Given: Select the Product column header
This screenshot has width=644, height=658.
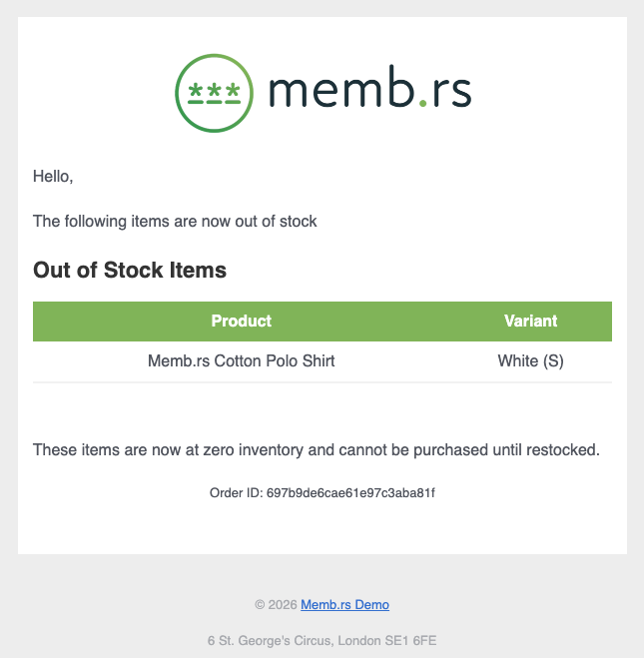Looking at the screenshot, I should point(242,322).
